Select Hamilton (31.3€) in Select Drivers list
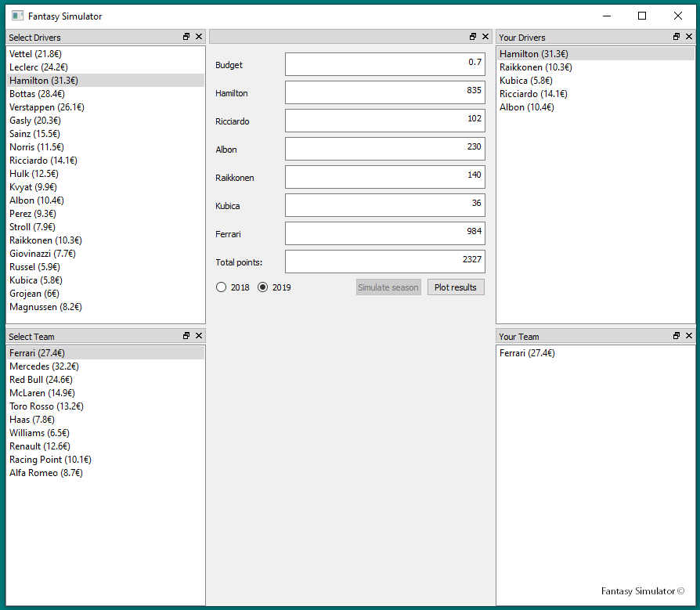The height and width of the screenshot is (610, 700). (106, 81)
